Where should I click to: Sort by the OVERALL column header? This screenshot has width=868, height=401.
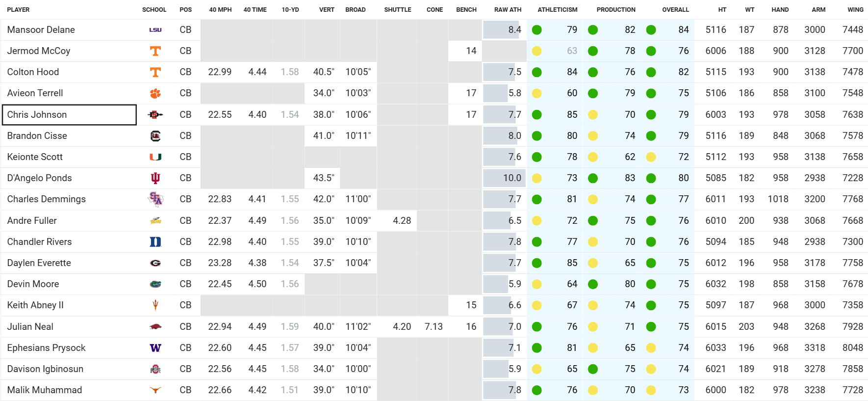pos(675,10)
